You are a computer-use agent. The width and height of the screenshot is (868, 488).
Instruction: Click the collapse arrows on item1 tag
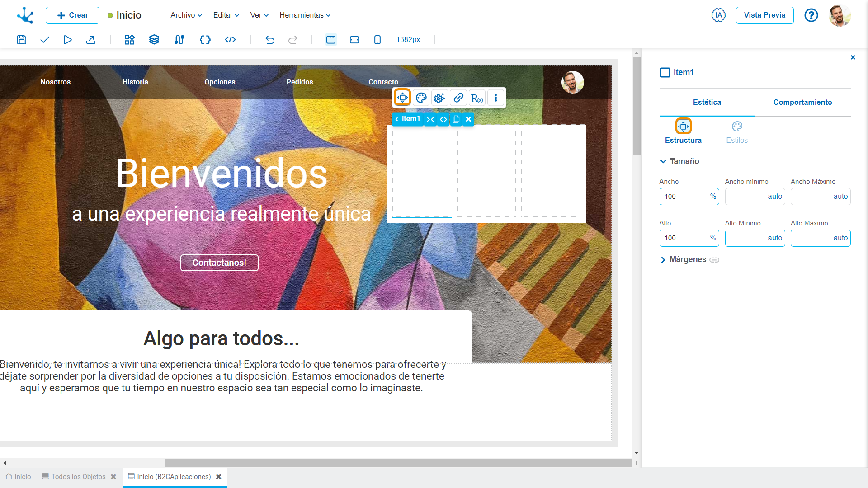pos(430,119)
